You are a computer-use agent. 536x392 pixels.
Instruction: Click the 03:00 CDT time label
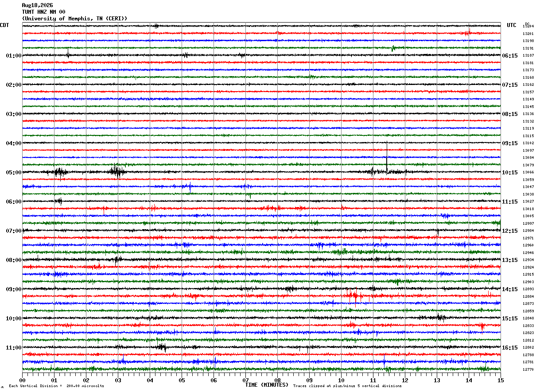(x=14, y=114)
